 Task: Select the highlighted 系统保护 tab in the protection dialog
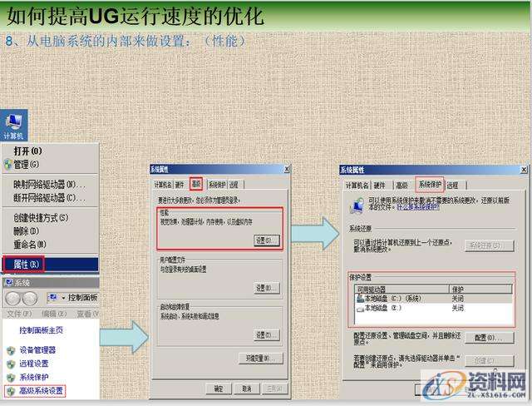point(430,185)
